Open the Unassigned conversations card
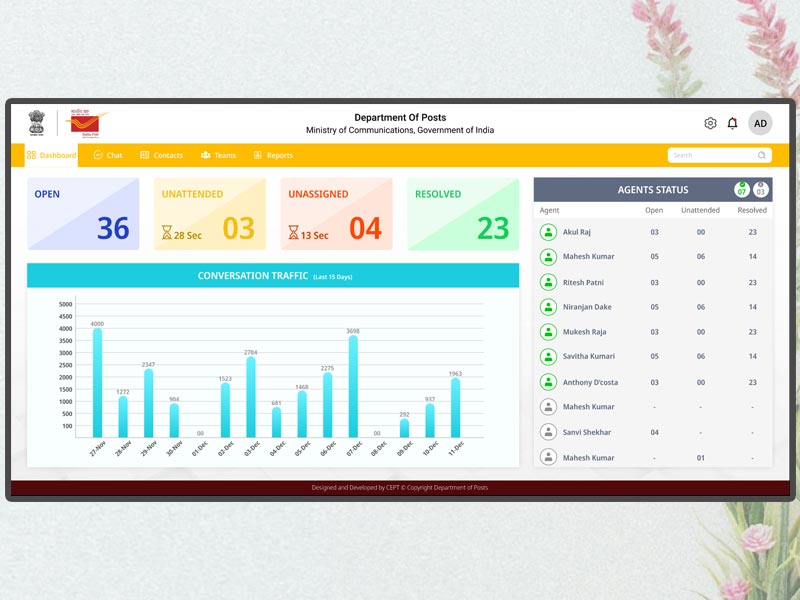This screenshot has width=800, height=600. [x=336, y=214]
